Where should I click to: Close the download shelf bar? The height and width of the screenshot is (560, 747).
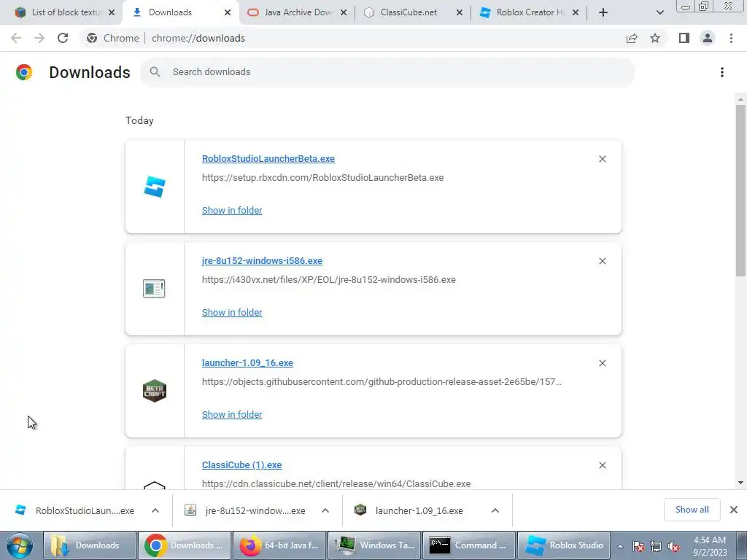(x=734, y=510)
